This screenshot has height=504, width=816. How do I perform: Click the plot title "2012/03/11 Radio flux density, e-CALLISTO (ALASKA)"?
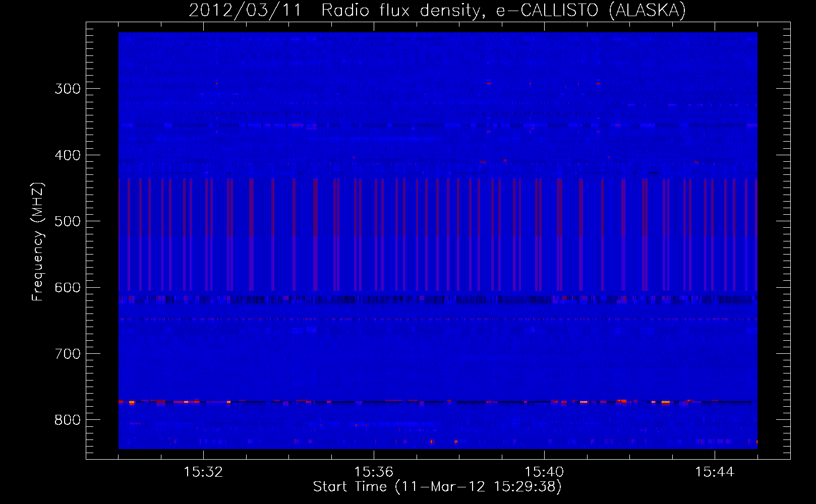437,11
